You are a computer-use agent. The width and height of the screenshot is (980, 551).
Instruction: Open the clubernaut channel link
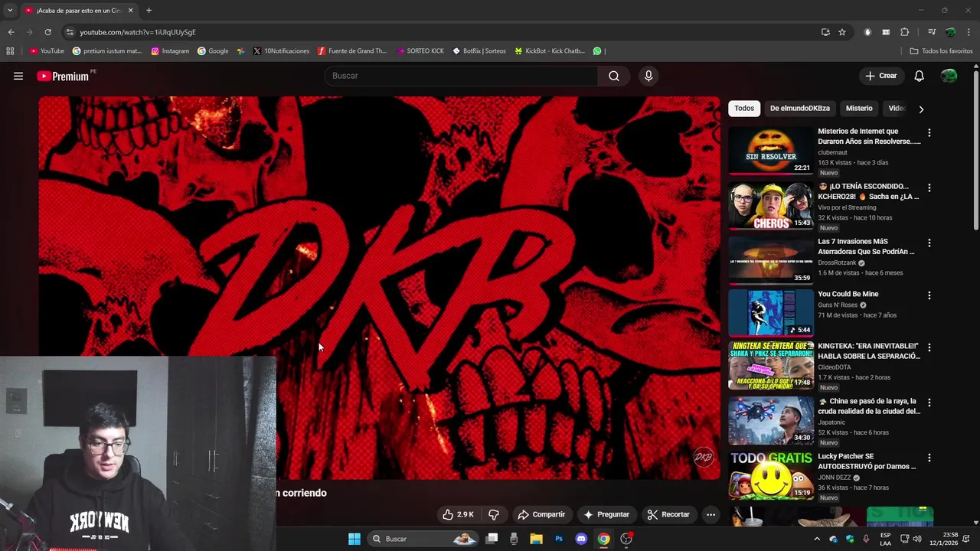[x=832, y=152]
